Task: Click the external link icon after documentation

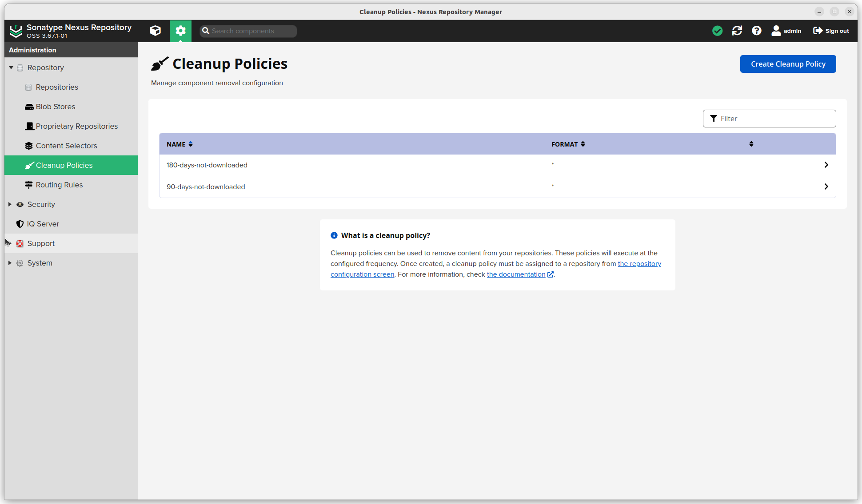Action: tap(550, 274)
